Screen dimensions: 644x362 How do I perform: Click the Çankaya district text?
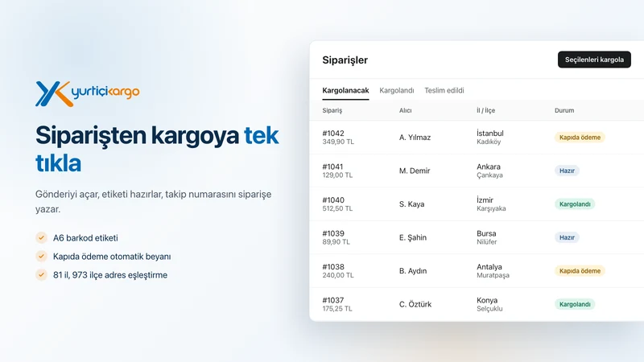(489, 175)
